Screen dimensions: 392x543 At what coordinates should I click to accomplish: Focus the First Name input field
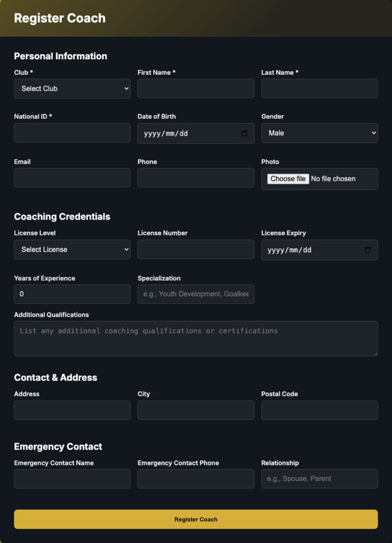(x=196, y=89)
